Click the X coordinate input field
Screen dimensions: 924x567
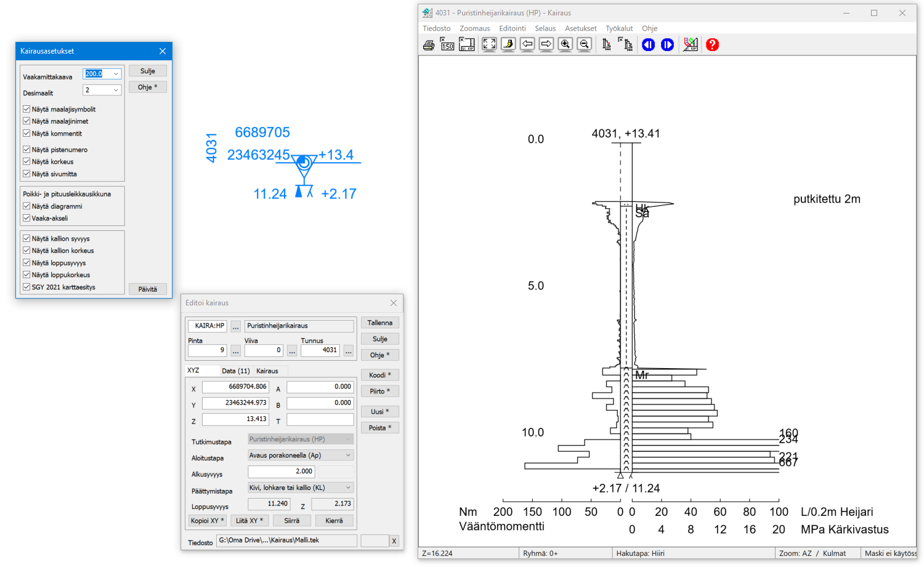point(235,387)
